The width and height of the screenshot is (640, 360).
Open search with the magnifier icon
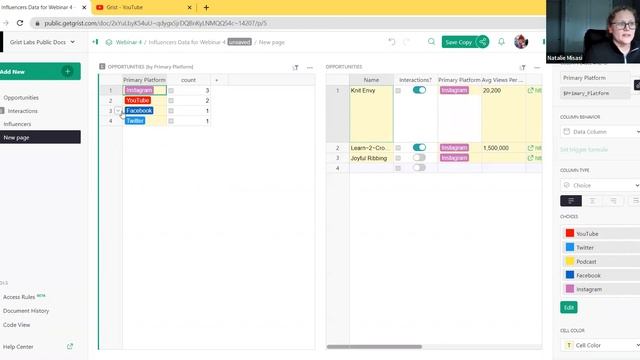pos(431,42)
